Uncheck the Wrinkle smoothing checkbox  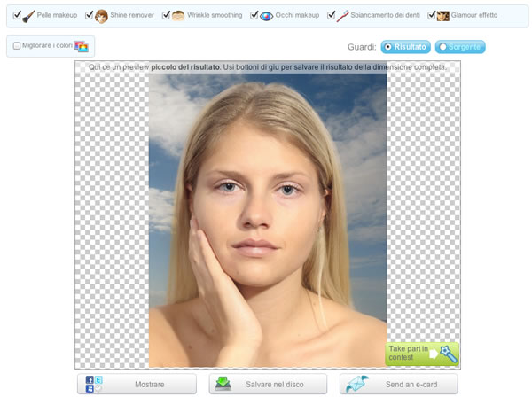coord(166,15)
